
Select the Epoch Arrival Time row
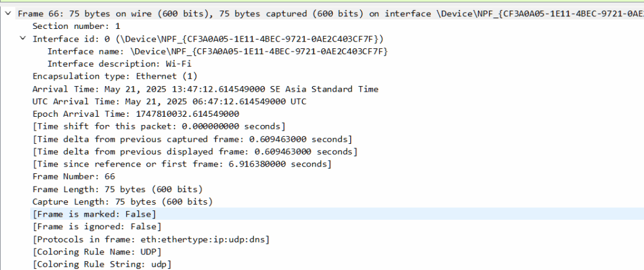click(135, 114)
